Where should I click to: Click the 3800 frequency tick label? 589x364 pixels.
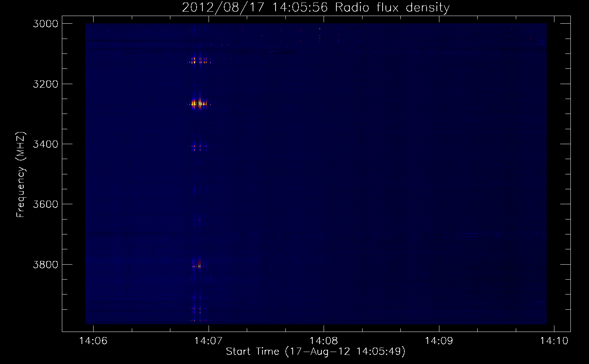(x=46, y=265)
